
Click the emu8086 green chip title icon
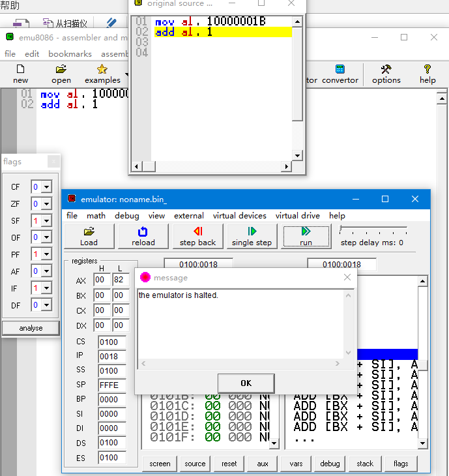coord(10,37)
